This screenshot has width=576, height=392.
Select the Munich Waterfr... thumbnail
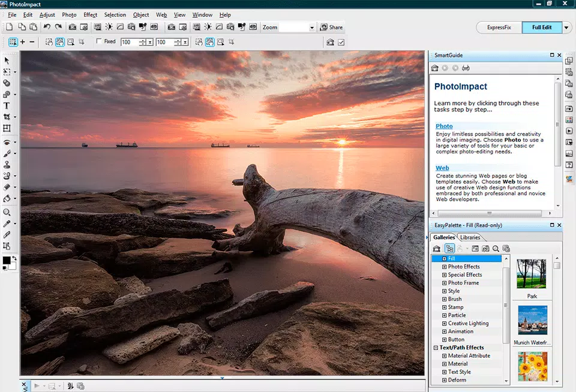click(x=532, y=320)
